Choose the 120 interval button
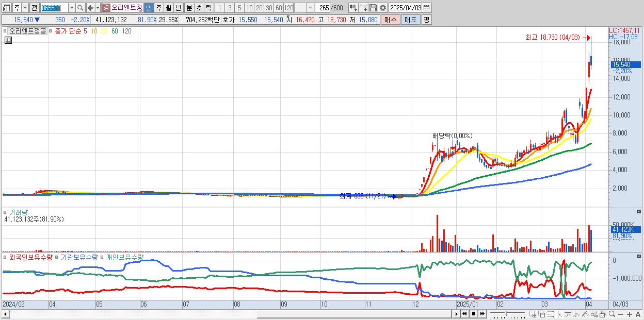 288,8
